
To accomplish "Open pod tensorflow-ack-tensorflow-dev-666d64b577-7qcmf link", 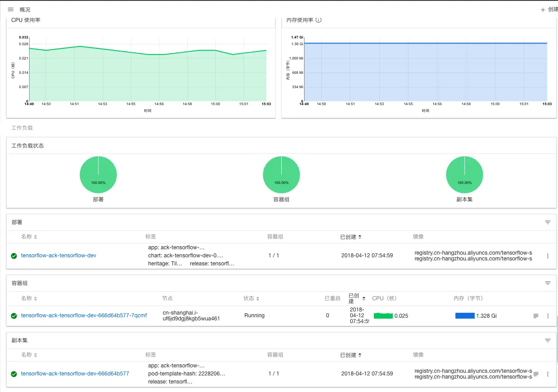I will pyautogui.click(x=84, y=315).
